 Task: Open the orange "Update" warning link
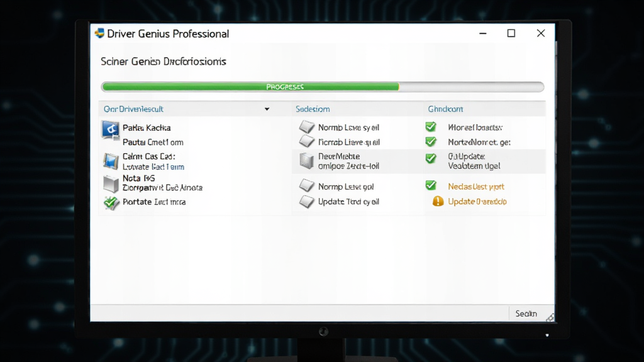477,202
